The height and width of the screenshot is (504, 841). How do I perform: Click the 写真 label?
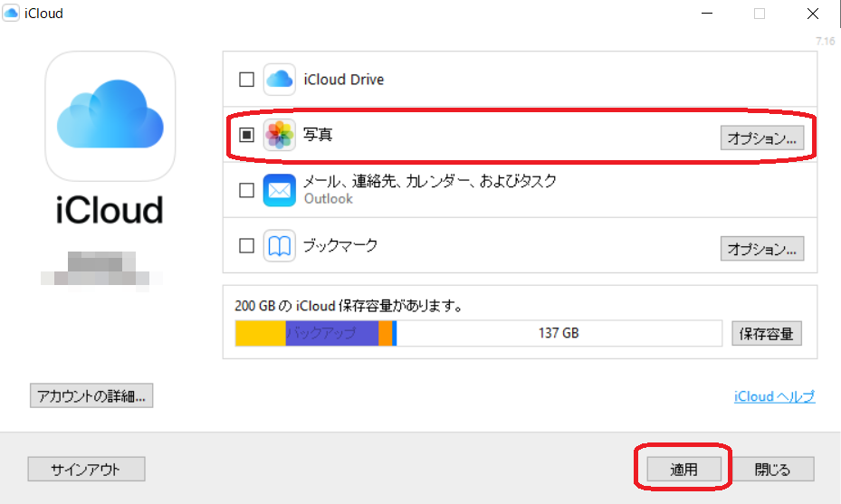[318, 134]
